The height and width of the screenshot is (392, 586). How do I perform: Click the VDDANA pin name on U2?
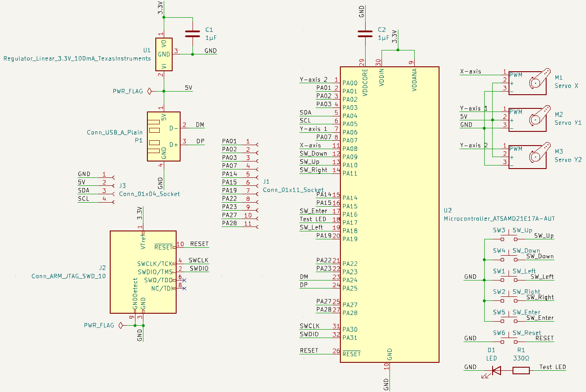click(415, 80)
